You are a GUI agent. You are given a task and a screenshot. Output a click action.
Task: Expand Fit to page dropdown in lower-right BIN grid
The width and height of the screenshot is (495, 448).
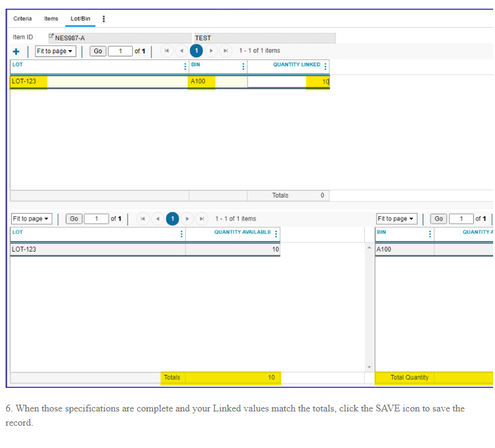396,219
